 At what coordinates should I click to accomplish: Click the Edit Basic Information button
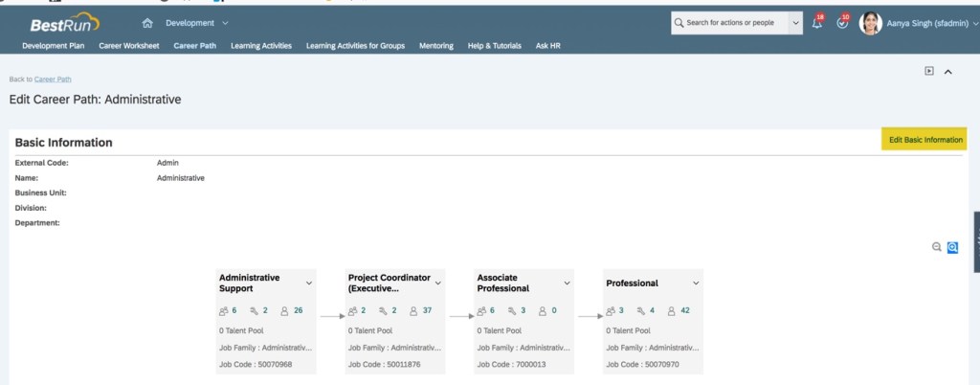(924, 140)
